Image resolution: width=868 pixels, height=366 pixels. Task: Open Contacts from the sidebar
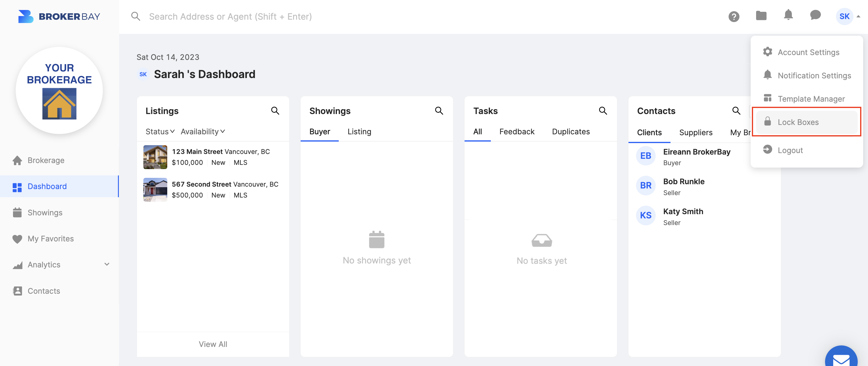[59, 291]
